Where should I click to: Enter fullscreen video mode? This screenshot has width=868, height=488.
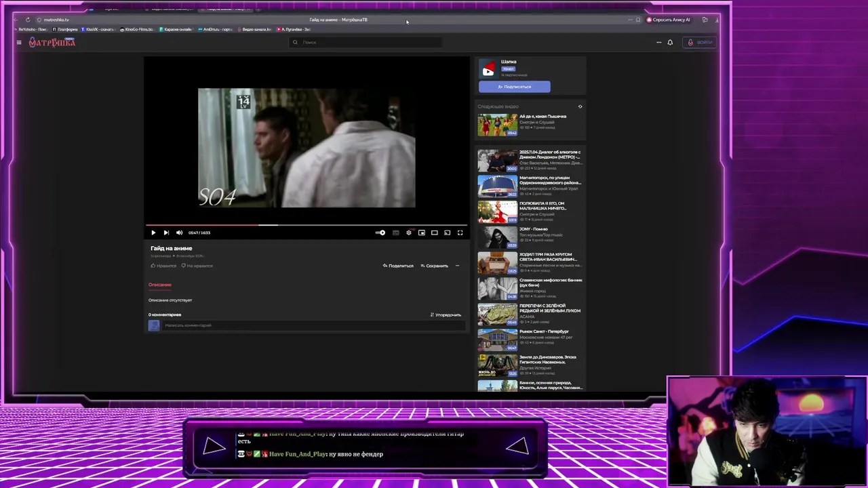(x=460, y=232)
